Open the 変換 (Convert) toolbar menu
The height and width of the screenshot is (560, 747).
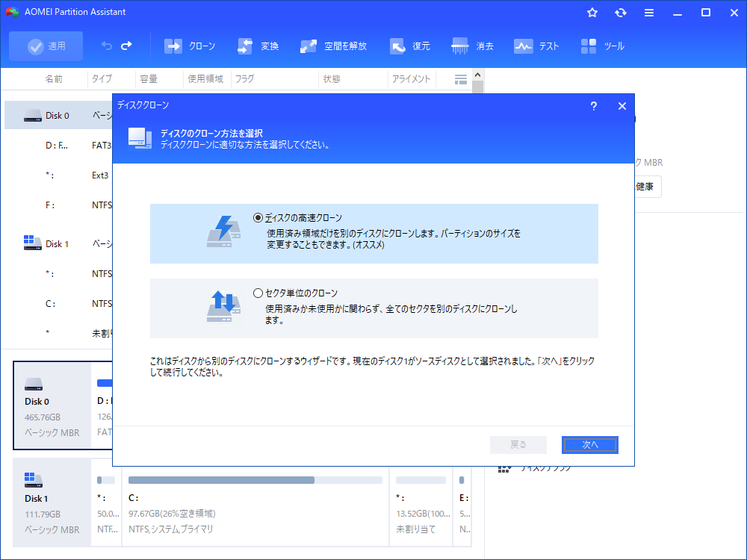258,46
